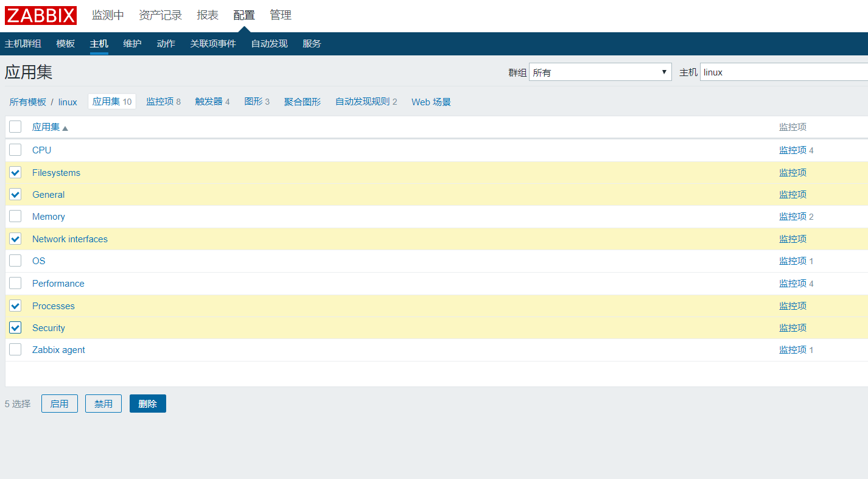Click the 删除 button
The image size is (868, 479).
click(x=148, y=404)
